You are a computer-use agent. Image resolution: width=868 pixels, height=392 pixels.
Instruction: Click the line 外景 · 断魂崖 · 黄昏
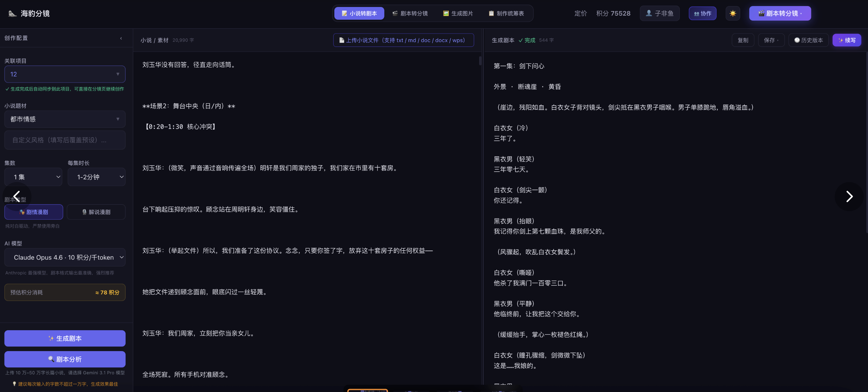527,87
